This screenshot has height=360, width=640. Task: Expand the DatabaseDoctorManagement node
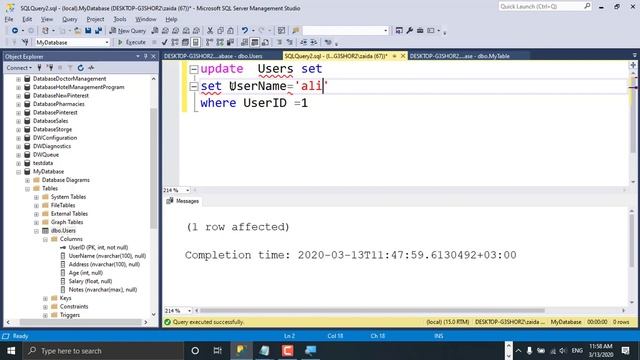pos(18,79)
